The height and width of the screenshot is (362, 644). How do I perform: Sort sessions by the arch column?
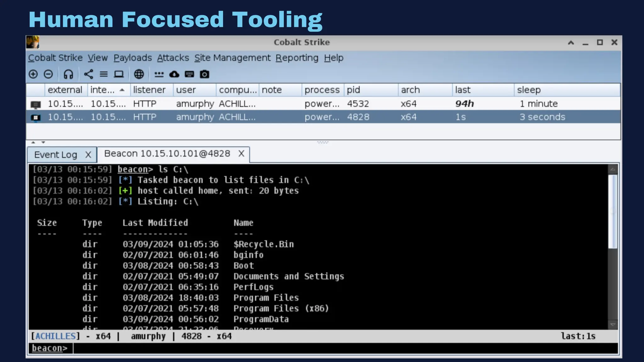(425, 90)
